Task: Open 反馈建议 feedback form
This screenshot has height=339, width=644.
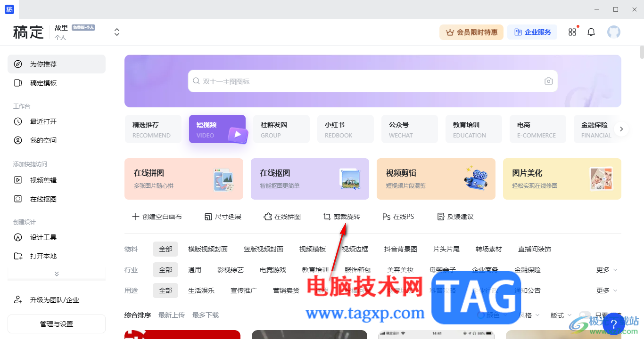Action: pyautogui.click(x=455, y=217)
